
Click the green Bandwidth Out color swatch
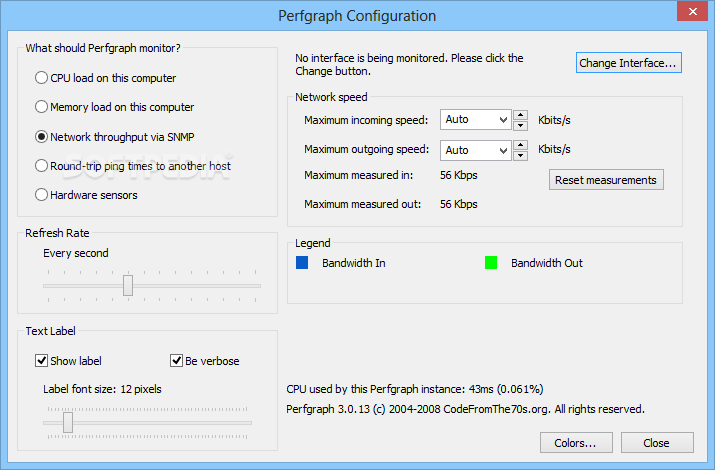coord(491,263)
